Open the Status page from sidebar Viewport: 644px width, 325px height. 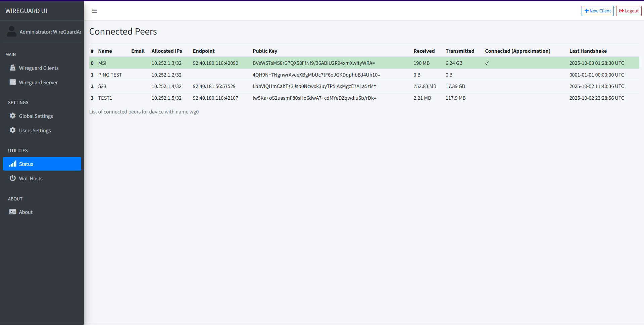point(26,164)
